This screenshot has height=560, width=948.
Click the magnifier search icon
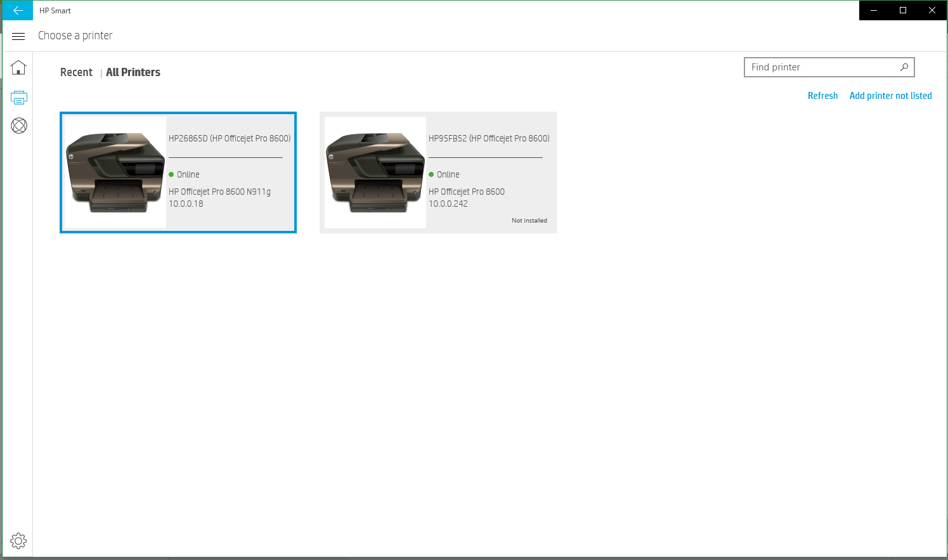point(904,67)
